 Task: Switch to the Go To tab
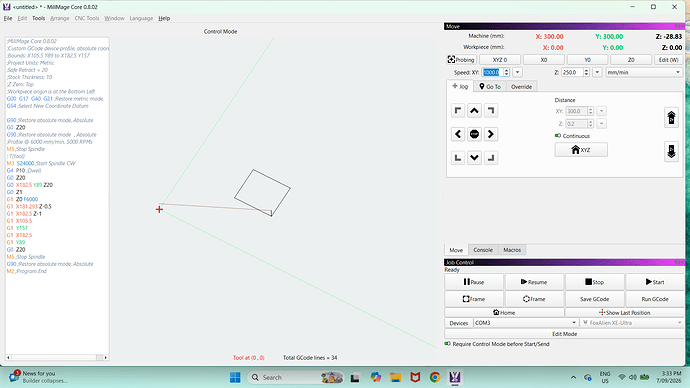(490, 87)
